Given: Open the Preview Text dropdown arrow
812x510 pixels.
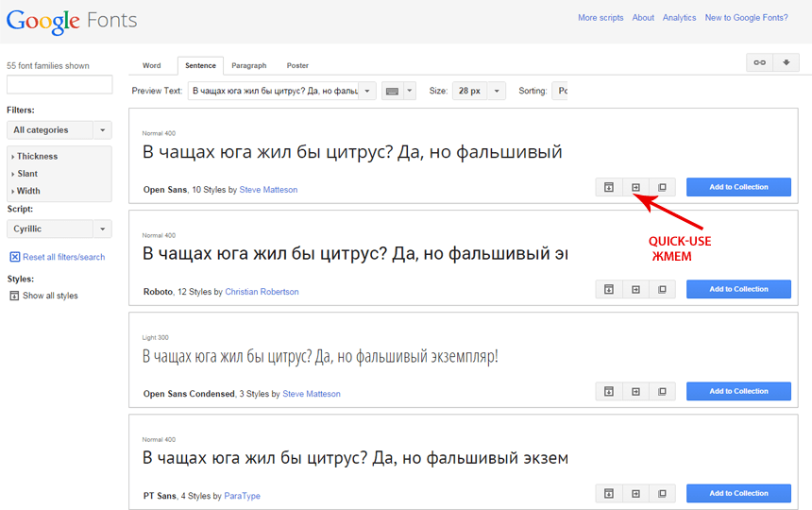Looking at the screenshot, I should pyautogui.click(x=367, y=91).
